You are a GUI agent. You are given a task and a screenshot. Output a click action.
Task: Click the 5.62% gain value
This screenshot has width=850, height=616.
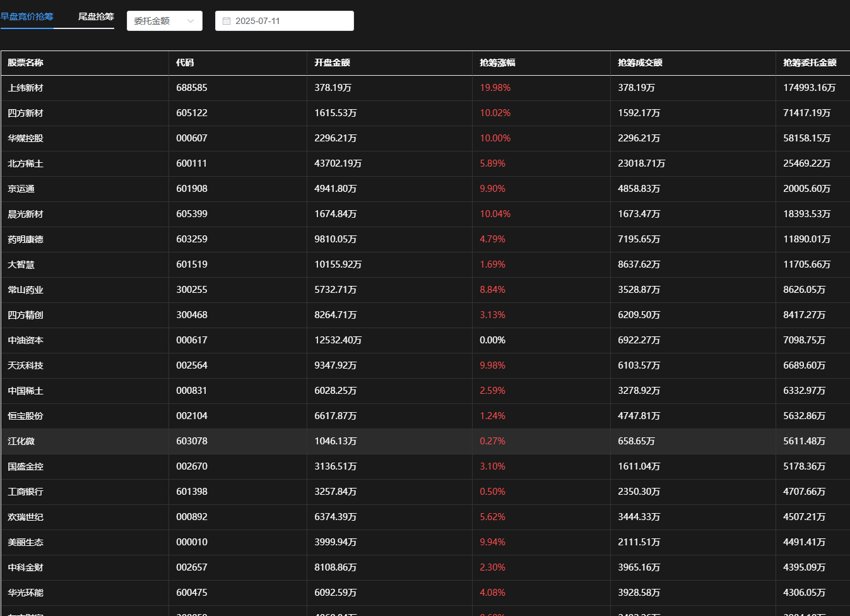[493, 517]
